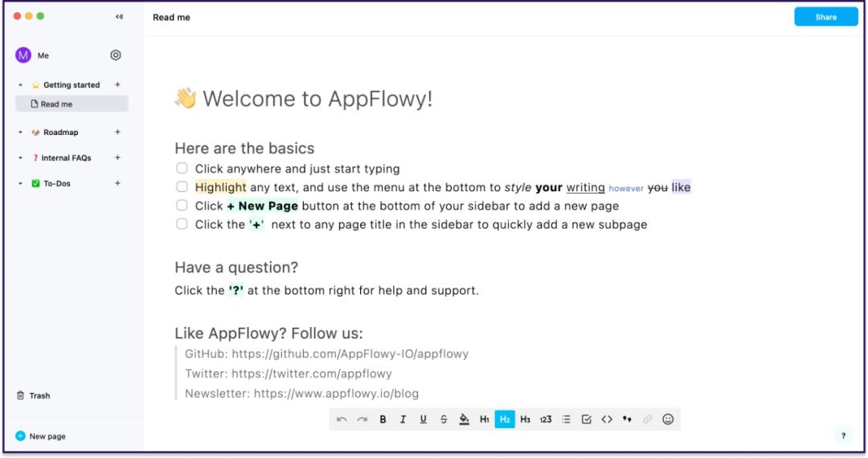
Task: Open the Read me page in sidebar
Action: coord(72,104)
